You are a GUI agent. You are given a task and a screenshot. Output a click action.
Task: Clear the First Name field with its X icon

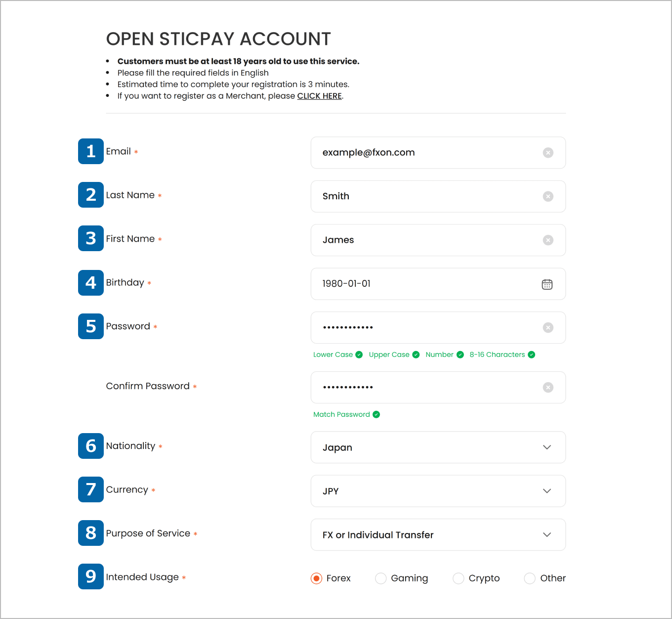[x=548, y=240]
